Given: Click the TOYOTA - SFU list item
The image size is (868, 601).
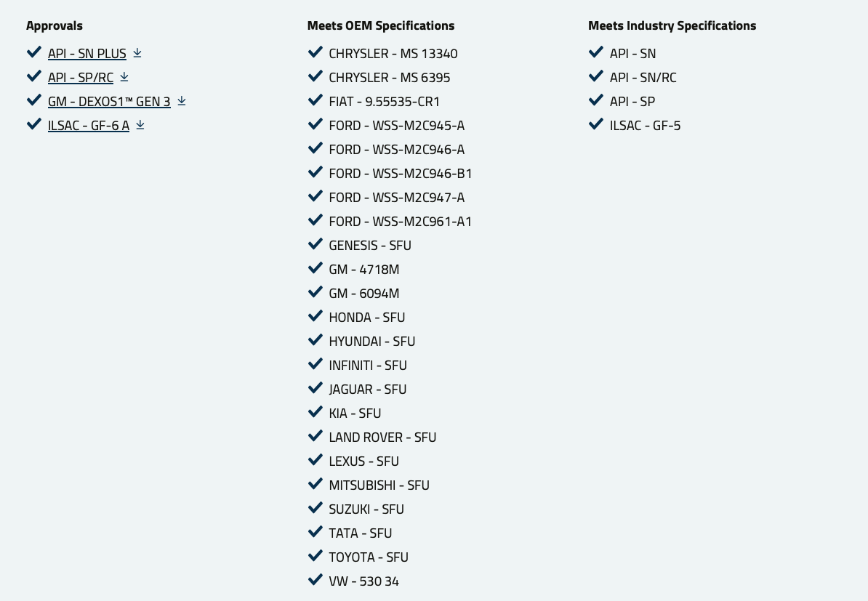Looking at the screenshot, I should tap(369, 557).
